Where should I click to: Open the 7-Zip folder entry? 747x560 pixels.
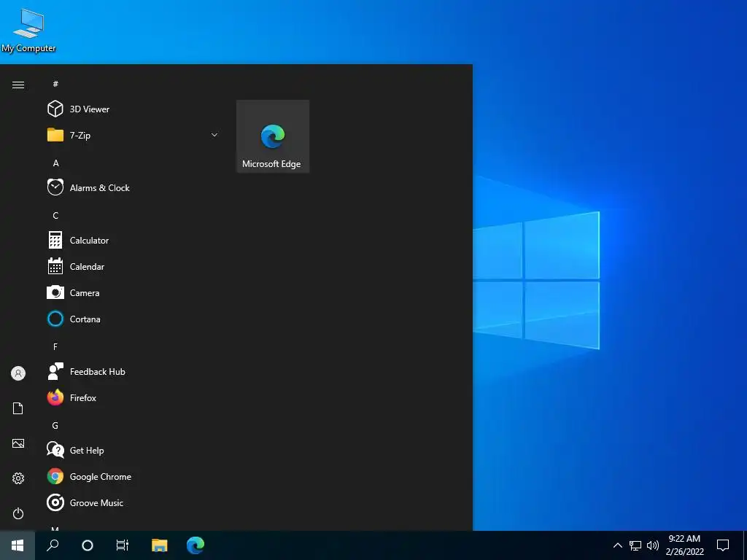[x=133, y=135]
